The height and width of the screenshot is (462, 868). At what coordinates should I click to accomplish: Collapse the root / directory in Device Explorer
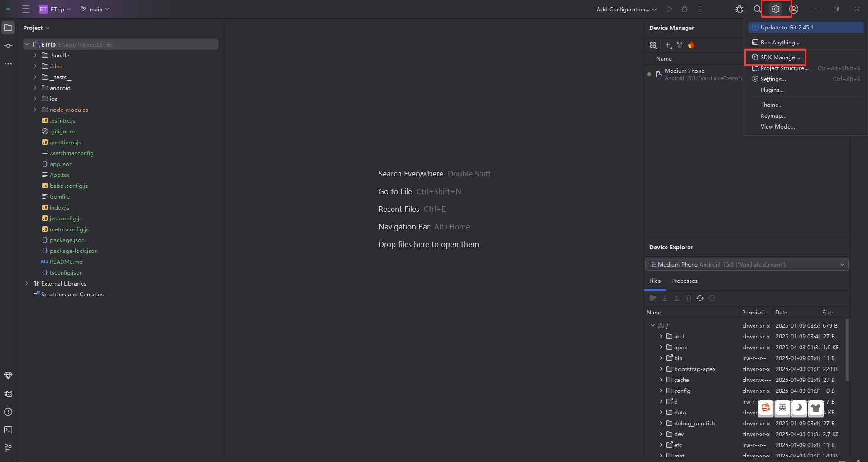[x=652, y=325]
